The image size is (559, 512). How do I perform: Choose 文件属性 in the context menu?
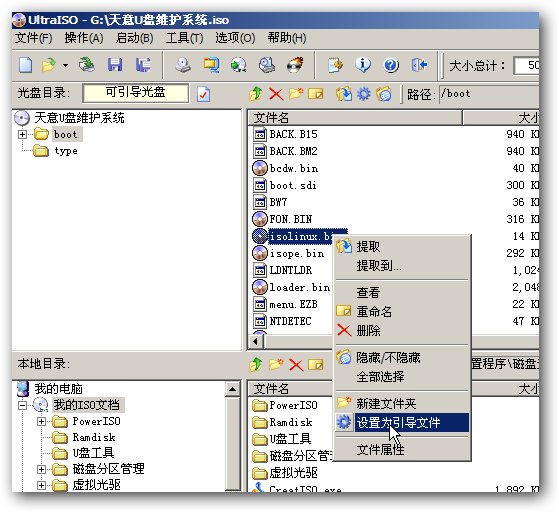[402, 450]
